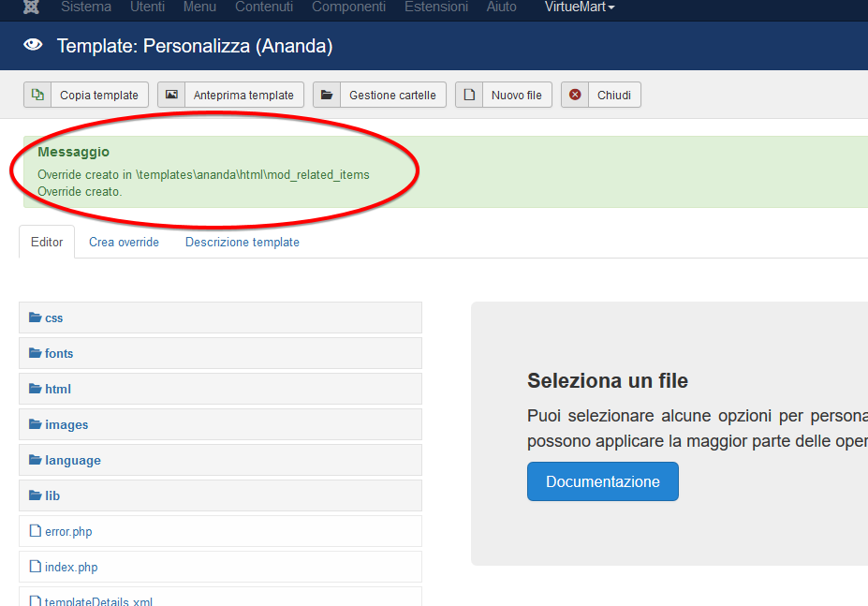Viewport: 868px width, 606px height.
Task: Click the Joomla logo icon
Action: [32, 7]
